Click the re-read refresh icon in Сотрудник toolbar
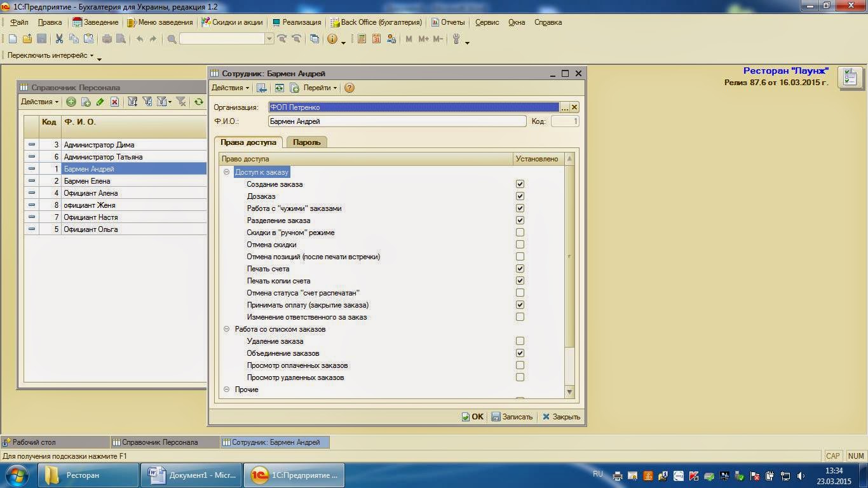868x488 pixels. tap(279, 88)
